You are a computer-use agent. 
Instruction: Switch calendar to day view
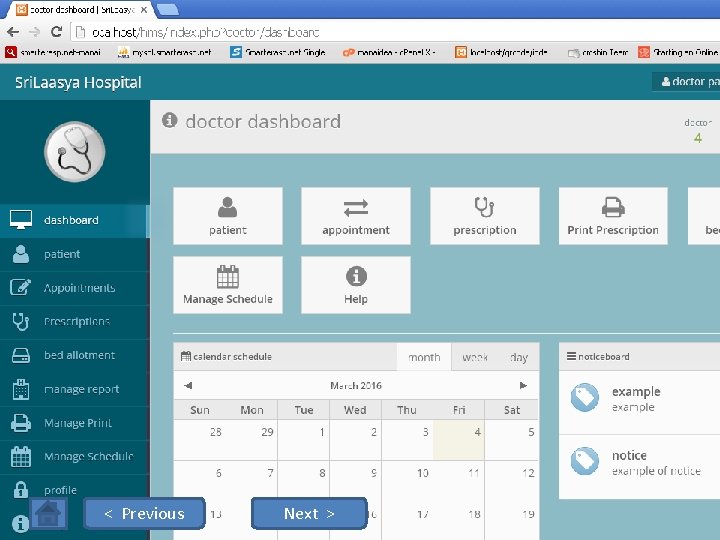[x=519, y=357]
